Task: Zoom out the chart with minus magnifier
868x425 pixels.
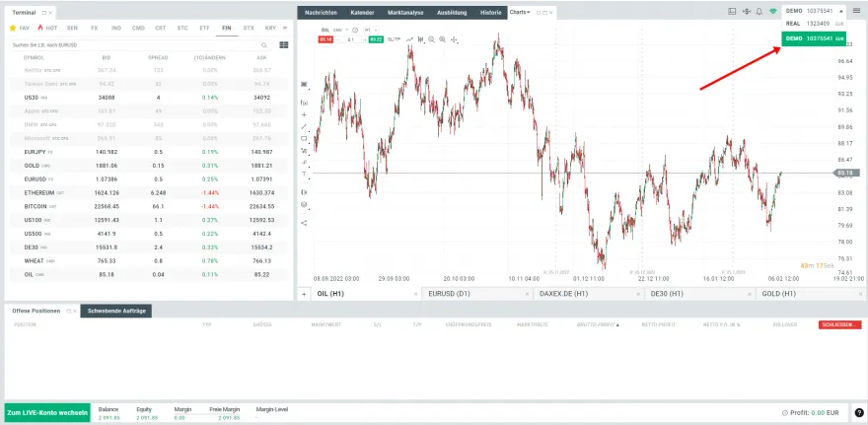Action: (431, 39)
